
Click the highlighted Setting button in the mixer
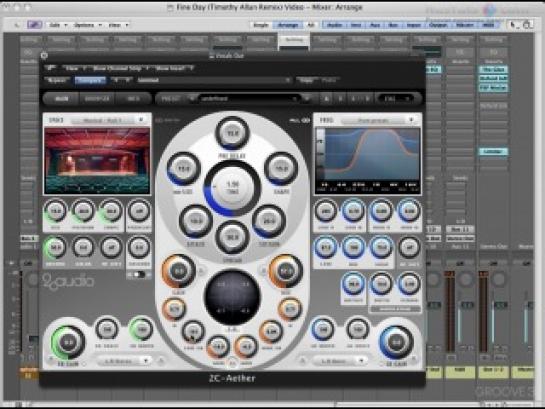294,40
